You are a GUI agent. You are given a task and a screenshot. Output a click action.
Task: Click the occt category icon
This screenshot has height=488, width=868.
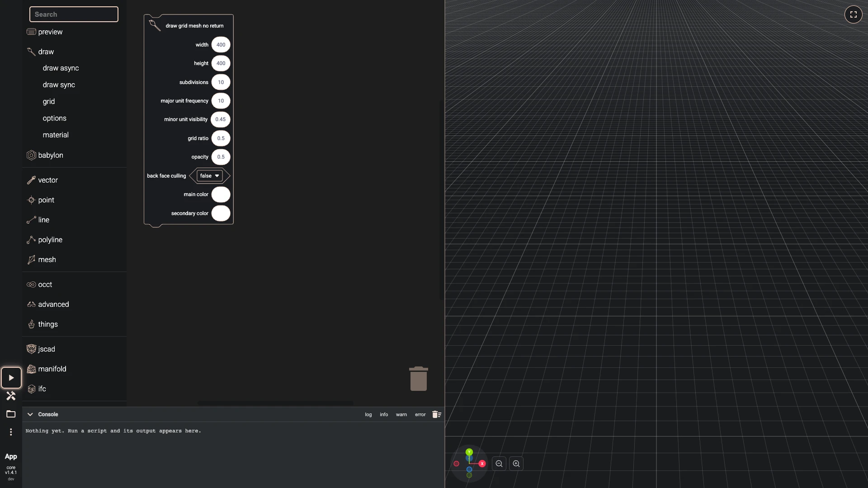[x=31, y=284]
